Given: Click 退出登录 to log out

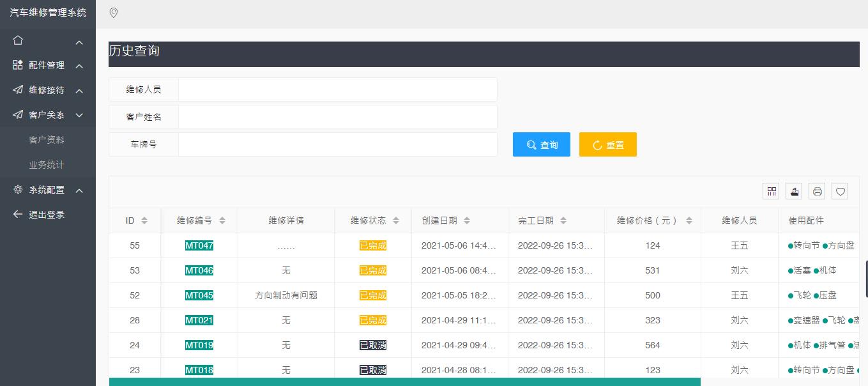Looking at the screenshot, I should pos(47,215).
